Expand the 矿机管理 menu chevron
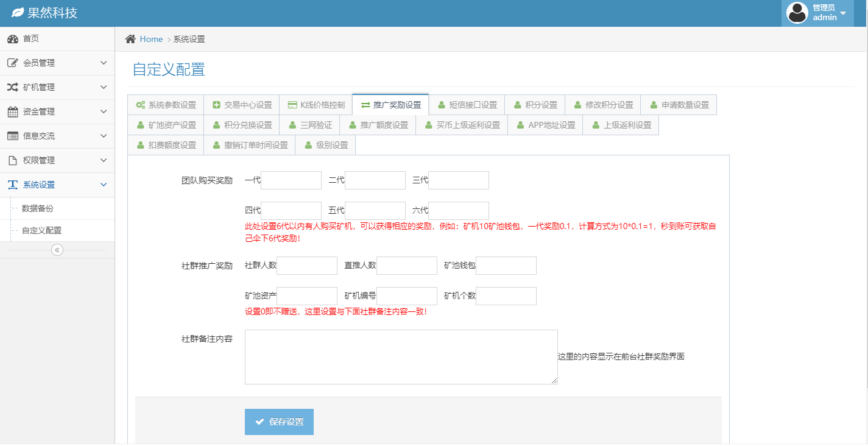 point(104,88)
